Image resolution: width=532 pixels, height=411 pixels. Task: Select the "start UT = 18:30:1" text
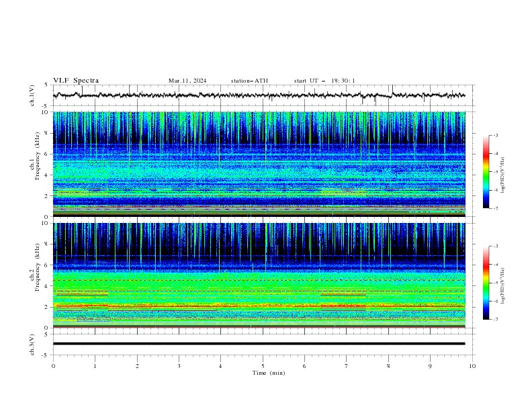point(324,81)
